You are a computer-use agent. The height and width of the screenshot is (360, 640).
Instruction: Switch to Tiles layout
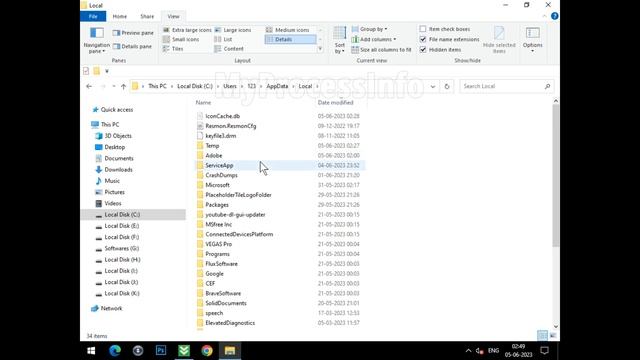tap(173, 49)
